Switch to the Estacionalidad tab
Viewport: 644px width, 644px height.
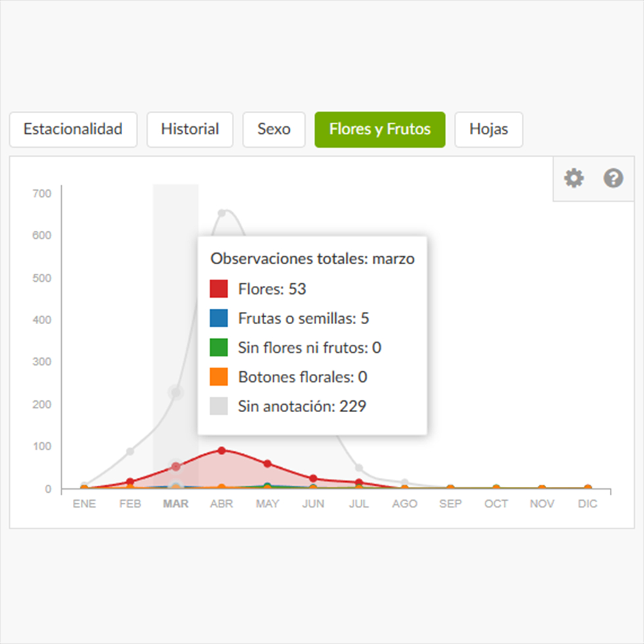point(73,129)
